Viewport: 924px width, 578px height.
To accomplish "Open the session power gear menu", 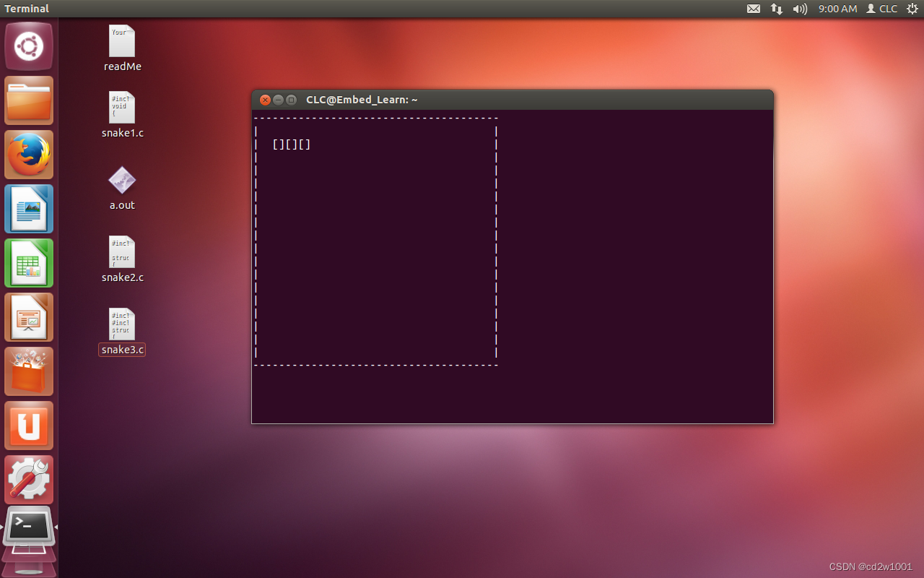I will tap(912, 9).
